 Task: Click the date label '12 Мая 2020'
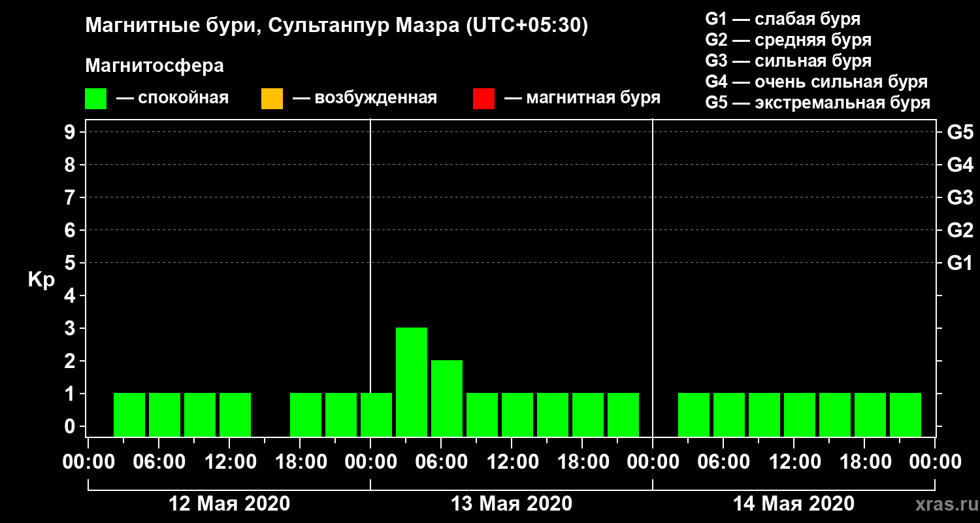(229, 504)
